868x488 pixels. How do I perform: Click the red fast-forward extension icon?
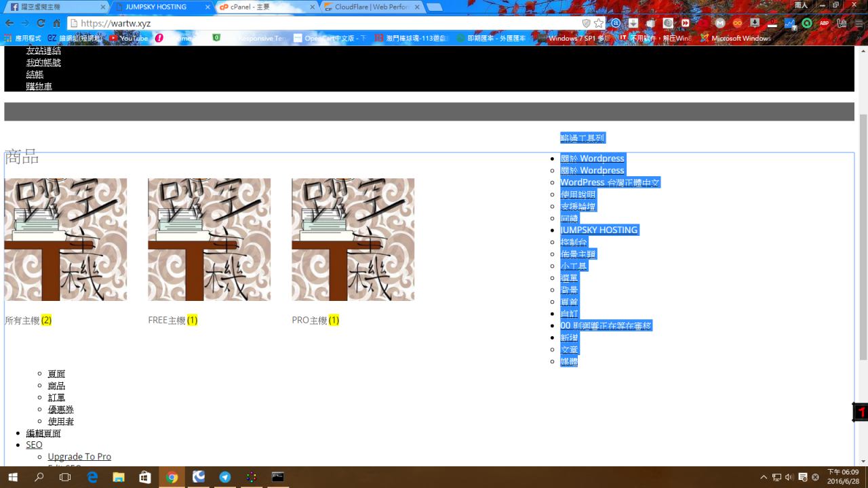coord(686,23)
